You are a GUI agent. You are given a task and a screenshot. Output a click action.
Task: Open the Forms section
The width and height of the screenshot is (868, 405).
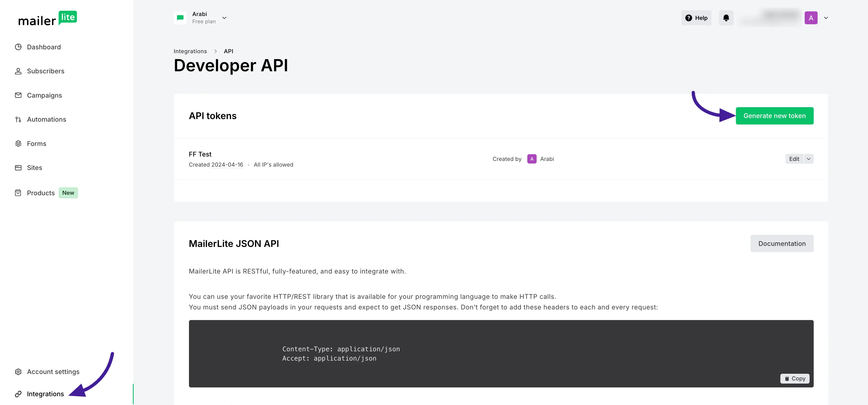point(36,143)
